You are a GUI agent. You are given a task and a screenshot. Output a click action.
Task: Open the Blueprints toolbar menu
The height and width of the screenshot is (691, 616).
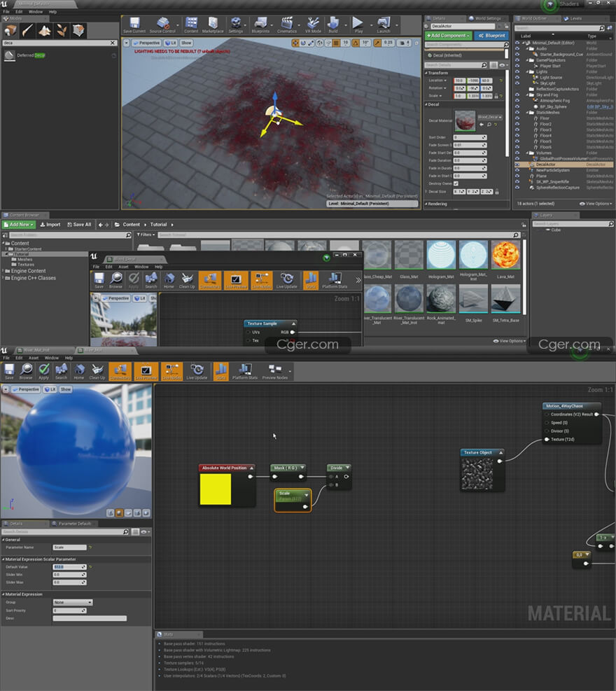260,25
